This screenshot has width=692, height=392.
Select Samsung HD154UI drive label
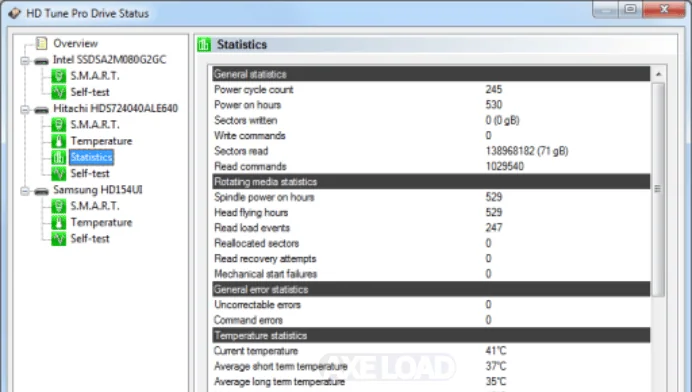pyautogui.click(x=98, y=190)
